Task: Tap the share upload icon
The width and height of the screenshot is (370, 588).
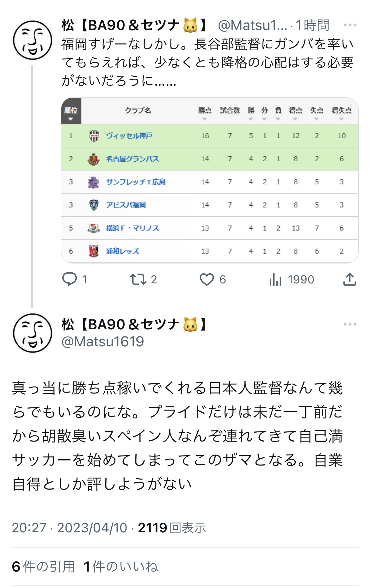Action: 349,279
